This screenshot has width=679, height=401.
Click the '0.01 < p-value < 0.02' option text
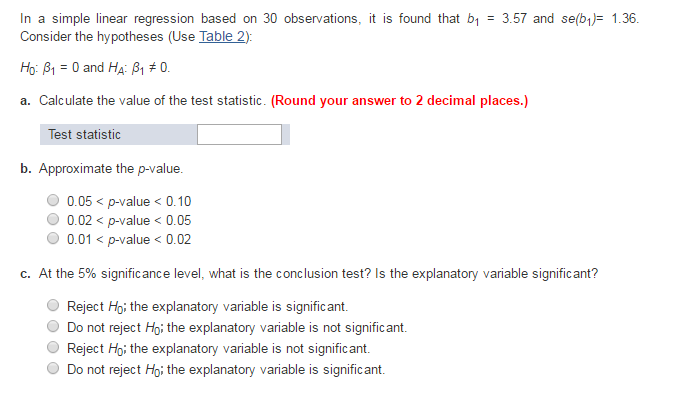tap(129, 239)
